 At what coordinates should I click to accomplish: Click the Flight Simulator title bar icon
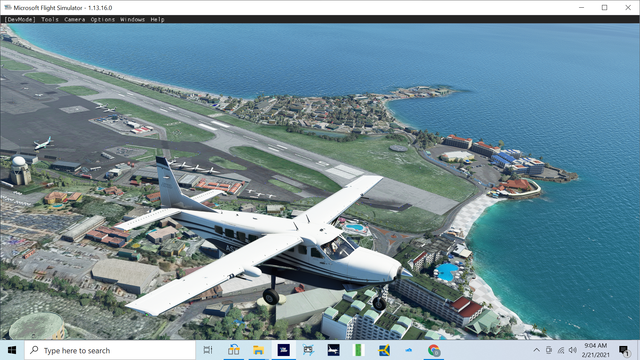tap(7, 7)
